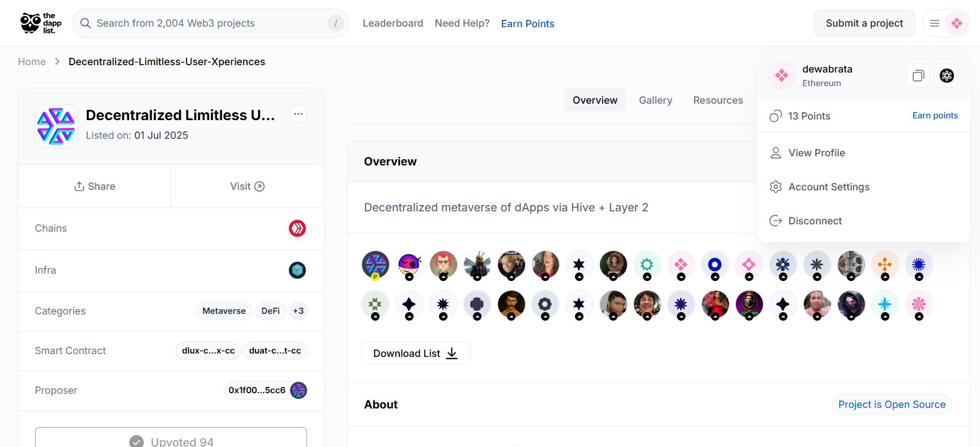Switch to the Resources tab

coord(718,100)
